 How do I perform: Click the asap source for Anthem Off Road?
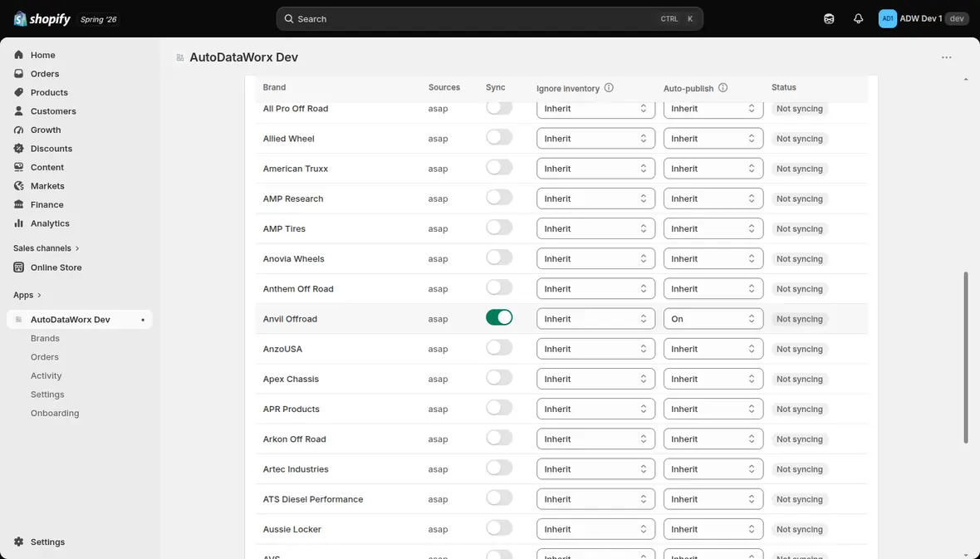pos(439,289)
